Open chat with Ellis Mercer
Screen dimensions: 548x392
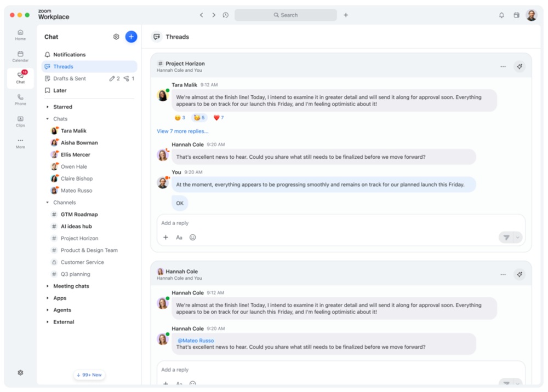point(89,154)
